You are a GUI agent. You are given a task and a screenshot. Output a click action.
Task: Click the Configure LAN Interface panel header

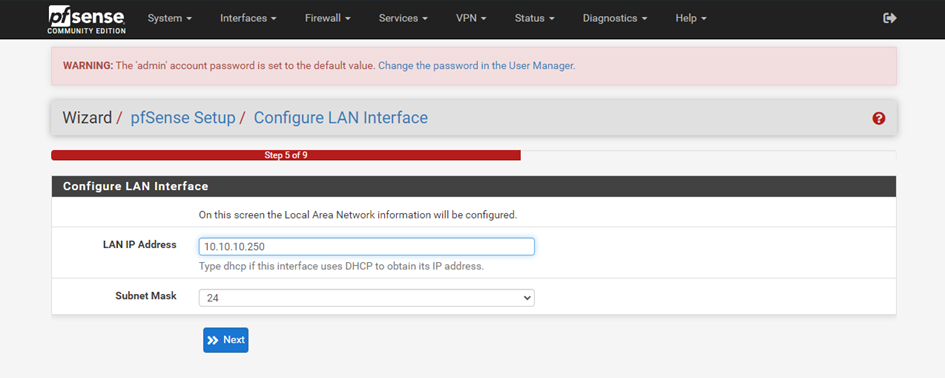pyautogui.click(x=474, y=186)
